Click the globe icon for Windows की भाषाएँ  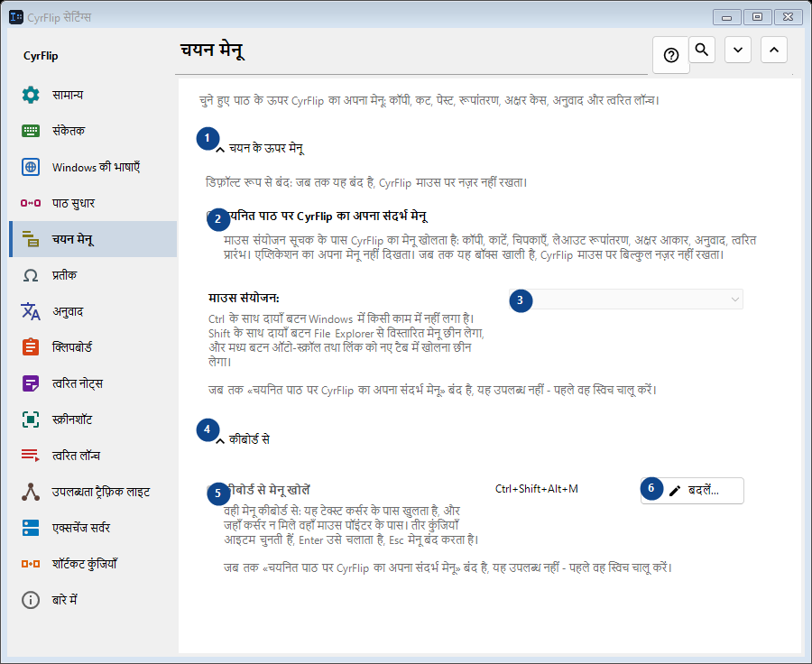pyautogui.click(x=31, y=167)
